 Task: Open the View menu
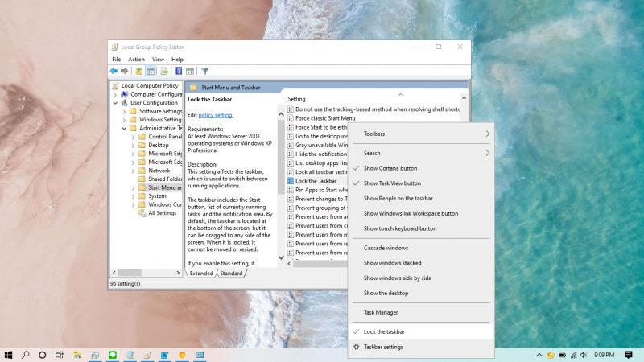[x=158, y=60]
